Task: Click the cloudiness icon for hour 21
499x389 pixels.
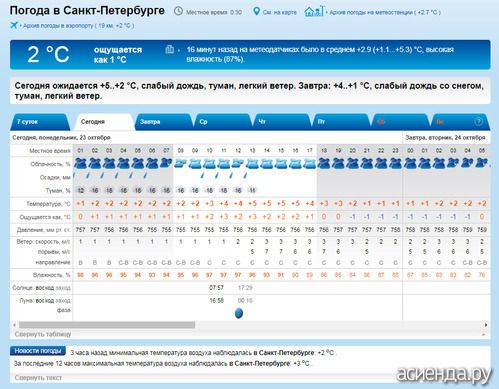Action: tap(367, 163)
